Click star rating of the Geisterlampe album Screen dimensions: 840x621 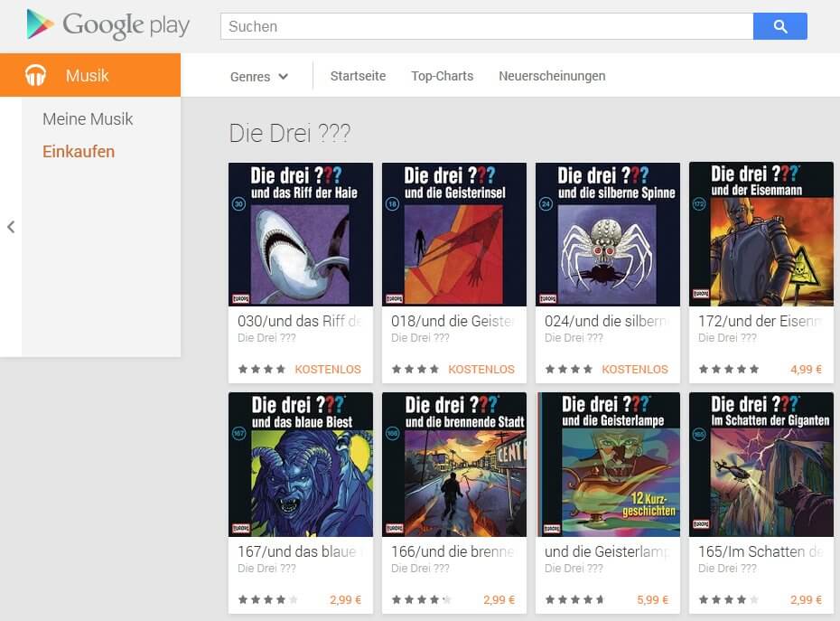574,600
